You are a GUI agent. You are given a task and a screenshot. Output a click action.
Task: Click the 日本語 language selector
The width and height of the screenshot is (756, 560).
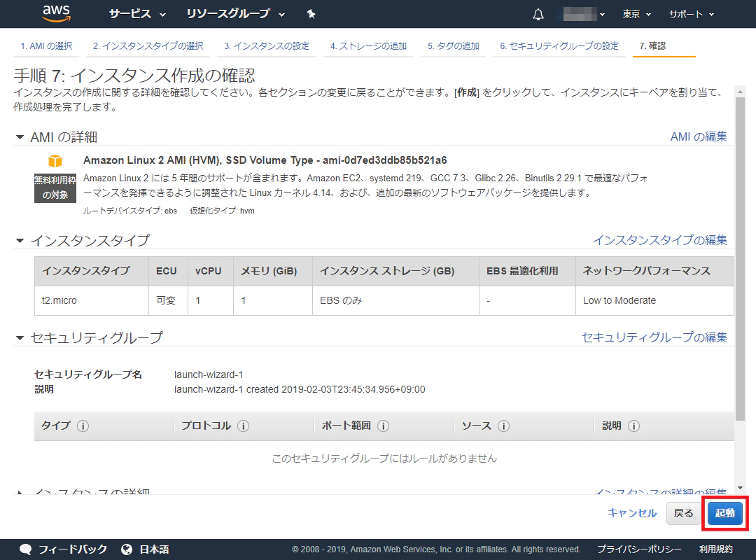(154, 549)
